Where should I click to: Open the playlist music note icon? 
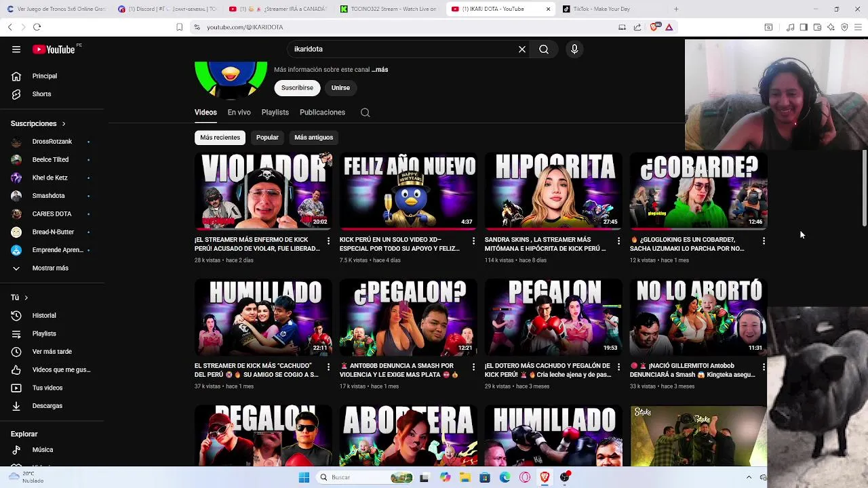(x=790, y=27)
